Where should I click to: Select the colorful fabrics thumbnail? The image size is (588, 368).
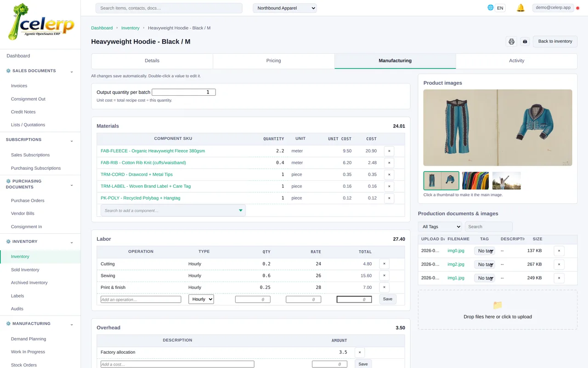click(475, 181)
